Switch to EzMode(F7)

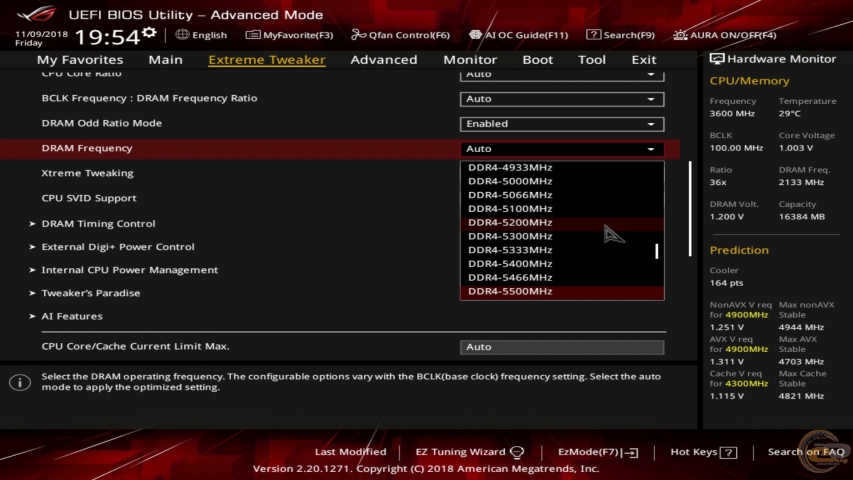pyautogui.click(x=597, y=452)
